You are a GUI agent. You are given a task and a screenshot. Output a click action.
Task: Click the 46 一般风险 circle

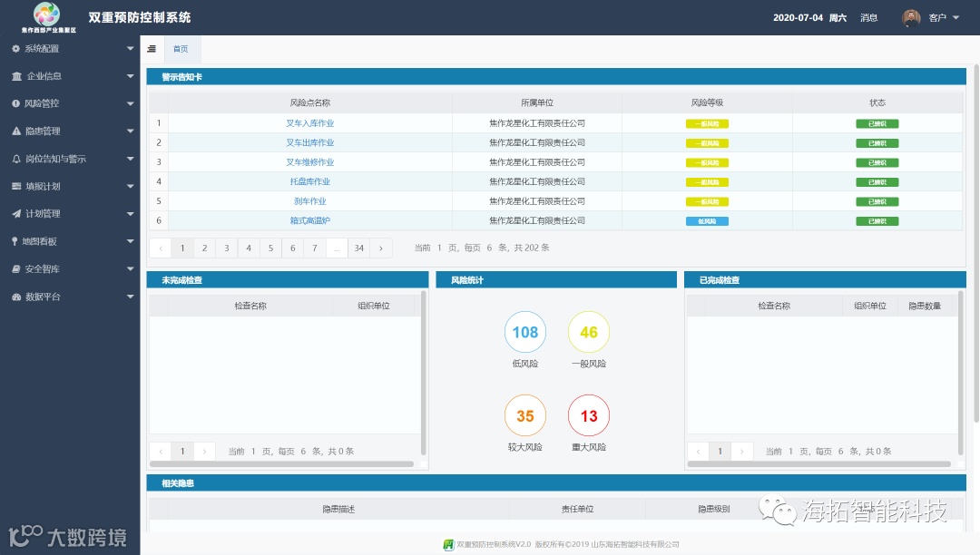589,332
